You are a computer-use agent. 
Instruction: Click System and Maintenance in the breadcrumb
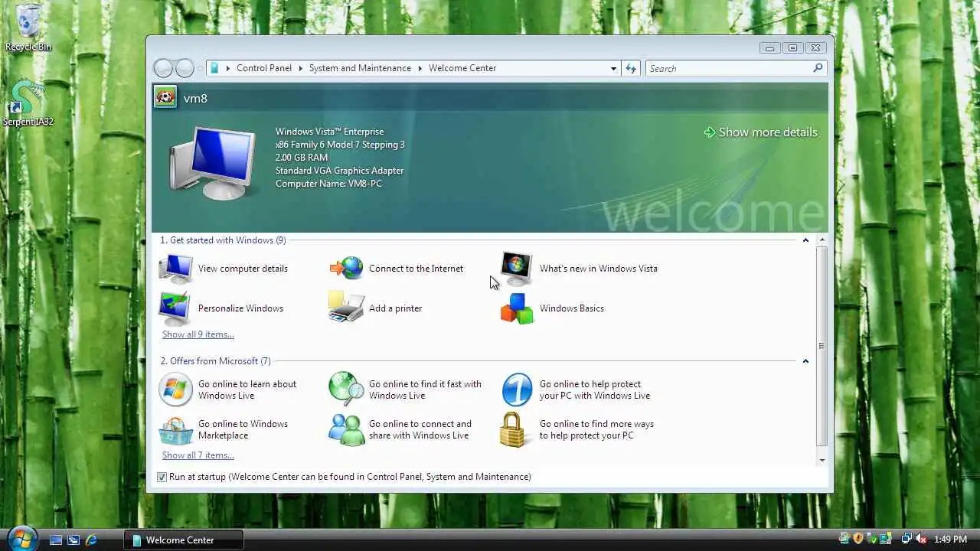coord(360,68)
